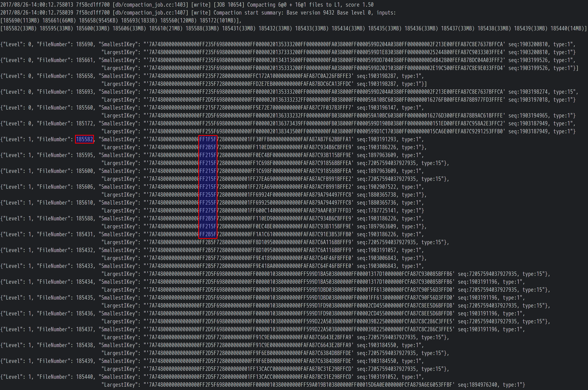
Task: Select the "seq:1903191293" value
Action: 376,139
